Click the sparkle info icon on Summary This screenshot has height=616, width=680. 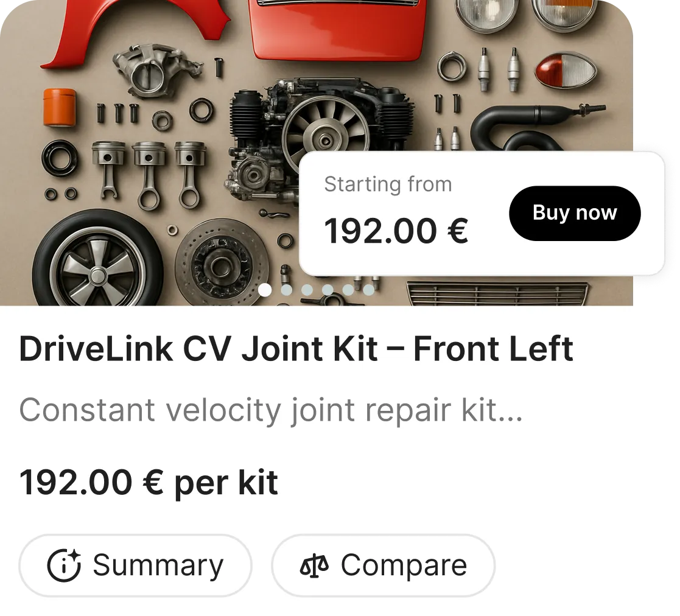pos(64,565)
